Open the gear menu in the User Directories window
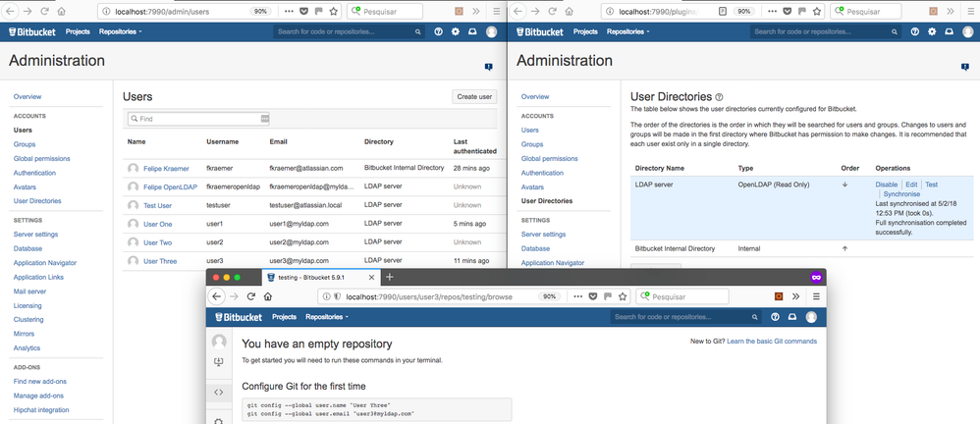The height and width of the screenshot is (424, 980). [932, 31]
